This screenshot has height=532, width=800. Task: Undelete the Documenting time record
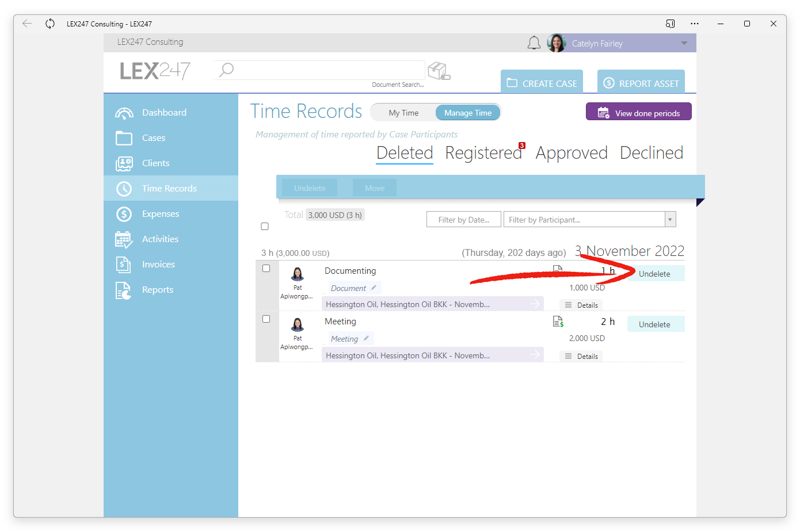[656, 273]
